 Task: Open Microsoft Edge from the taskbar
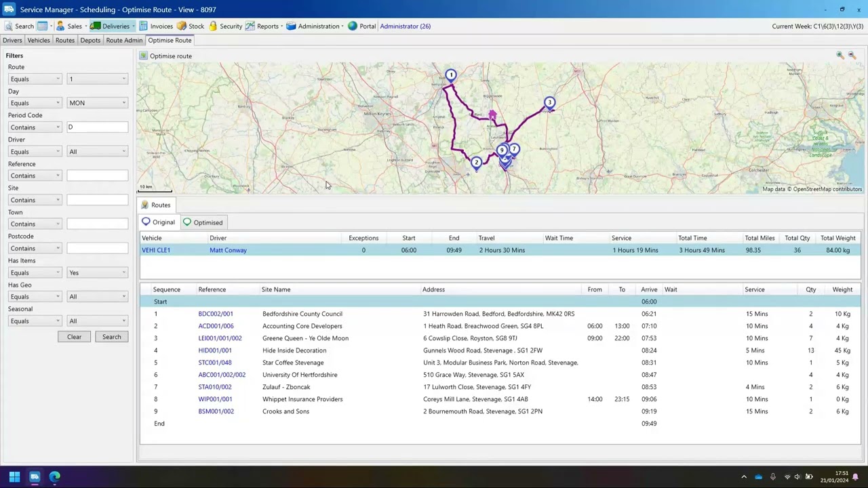click(x=55, y=476)
